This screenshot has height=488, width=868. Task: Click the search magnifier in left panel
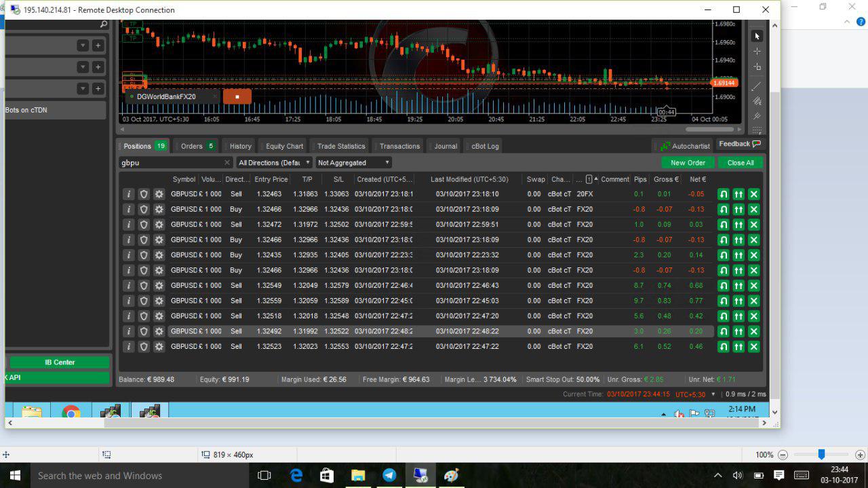(103, 24)
